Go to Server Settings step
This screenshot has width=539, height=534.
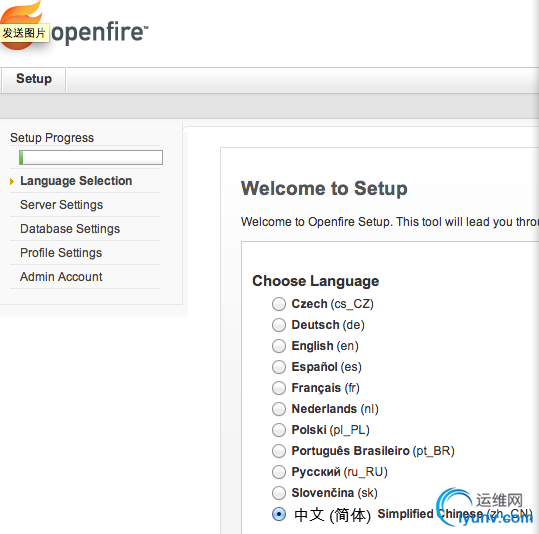click(61, 205)
